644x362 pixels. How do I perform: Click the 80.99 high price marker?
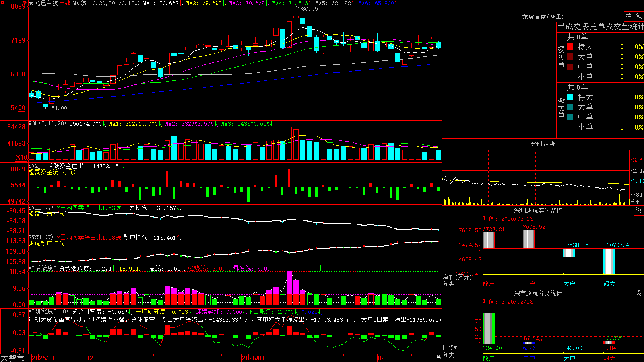click(310, 9)
